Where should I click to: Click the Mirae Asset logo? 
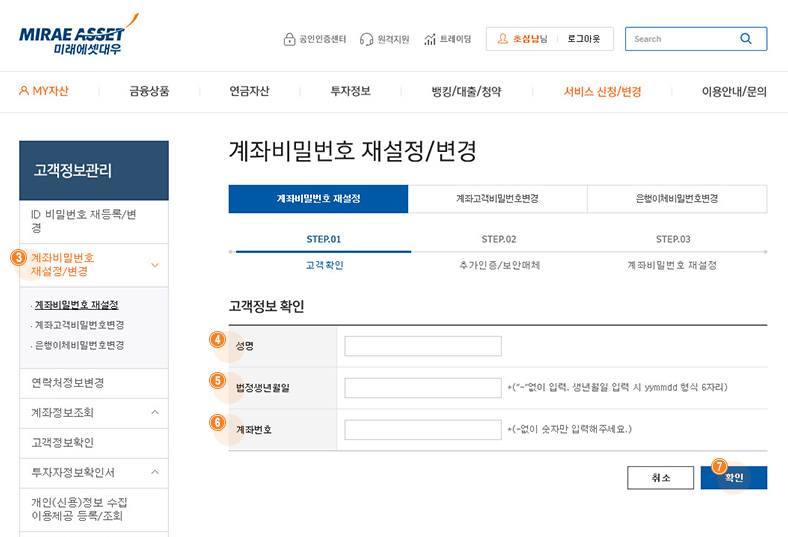77,33
